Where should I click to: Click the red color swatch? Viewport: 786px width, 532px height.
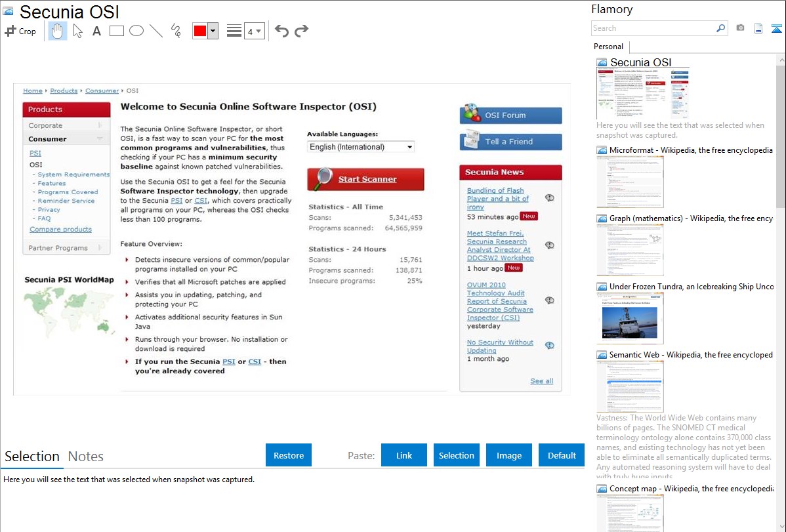click(200, 31)
